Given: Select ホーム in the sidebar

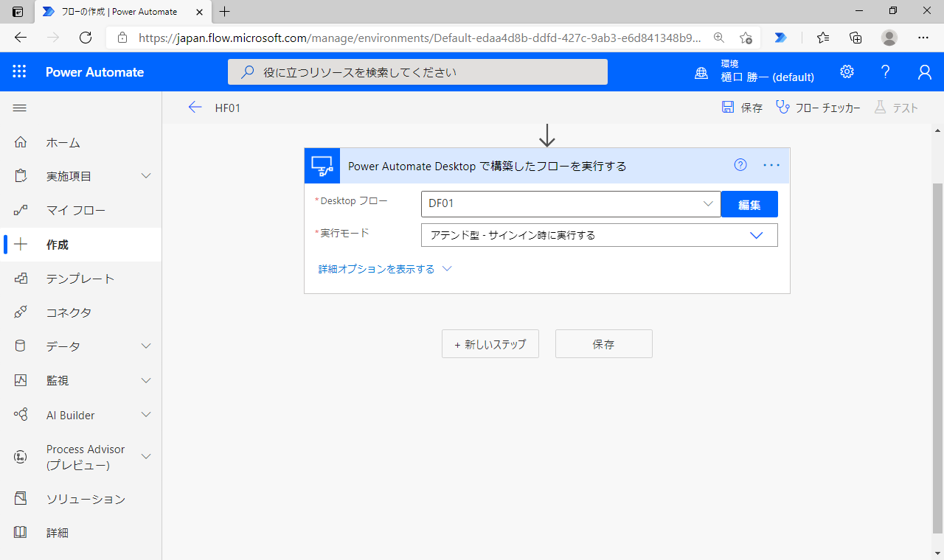Looking at the screenshot, I should click(x=81, y=142).
